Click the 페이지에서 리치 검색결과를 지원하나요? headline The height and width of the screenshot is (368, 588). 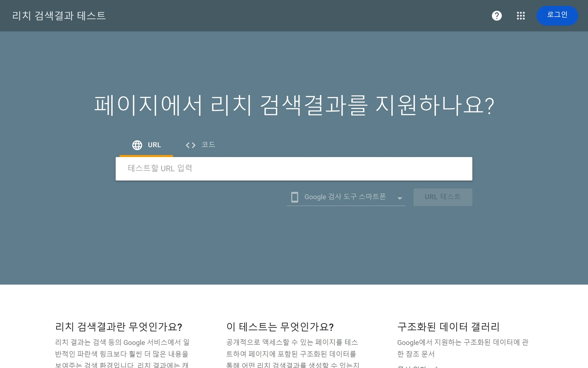pyautogui.click(x=294, y=105)
